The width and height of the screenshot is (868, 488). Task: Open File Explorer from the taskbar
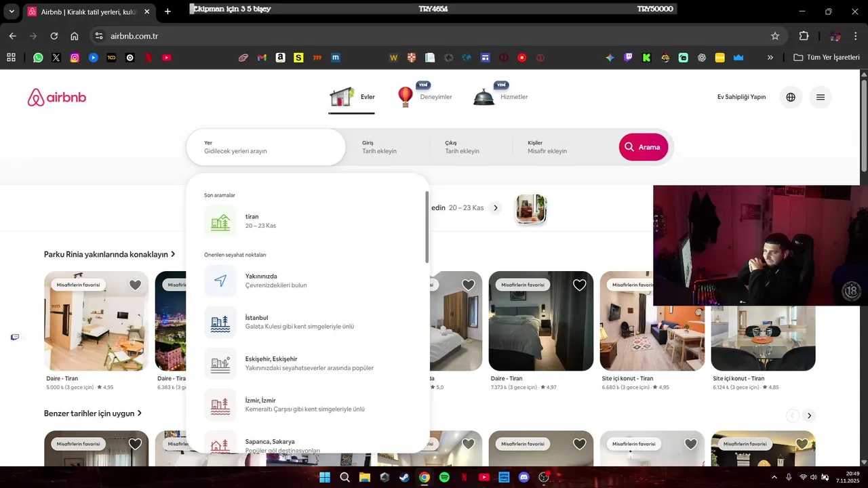(x=364, y=477)
